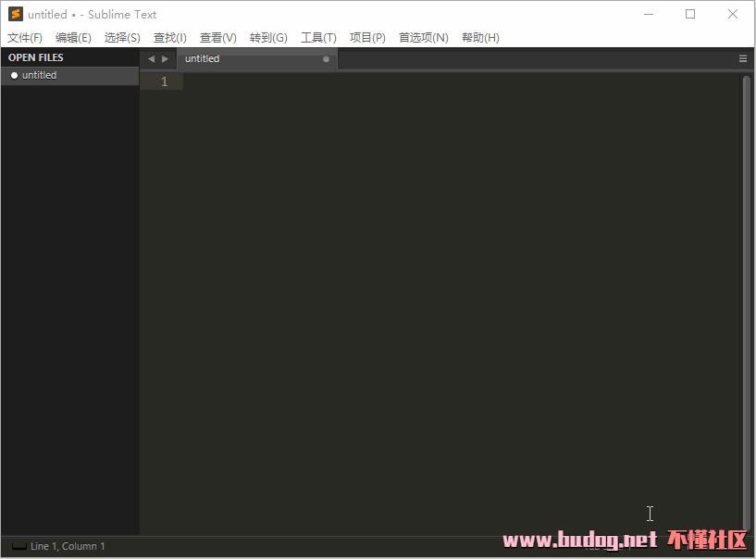This screenshot has width=756, height=559.
Task: Open the 工具(T) menu
Action: (318, 38)
